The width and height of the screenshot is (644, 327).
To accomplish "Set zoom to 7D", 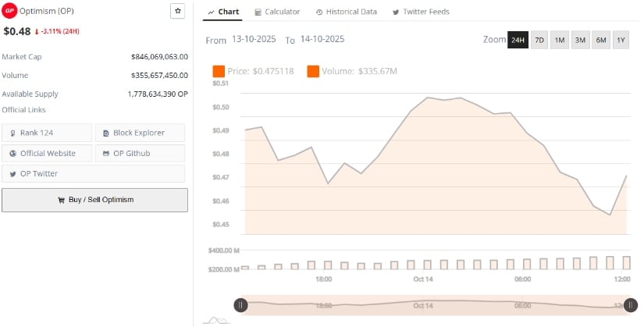I will (x=539, y=40).
